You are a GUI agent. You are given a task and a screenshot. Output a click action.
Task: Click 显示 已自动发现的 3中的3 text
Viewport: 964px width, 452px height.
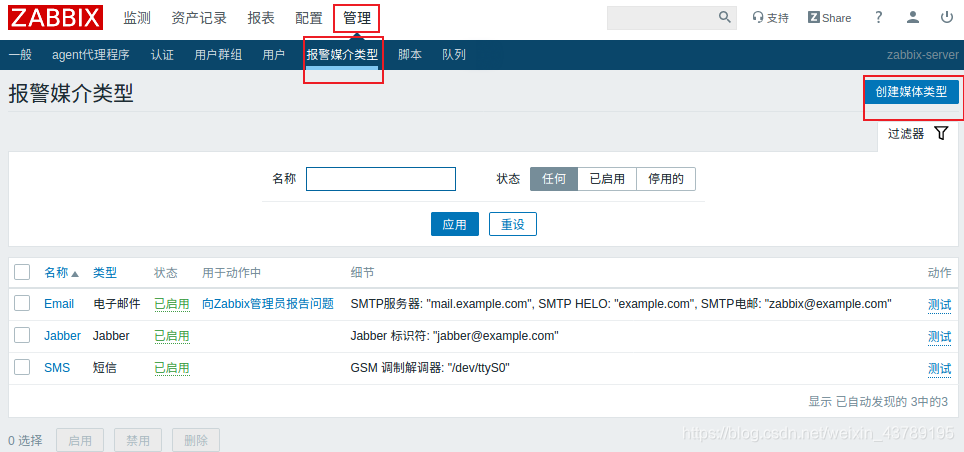(878, 402)
